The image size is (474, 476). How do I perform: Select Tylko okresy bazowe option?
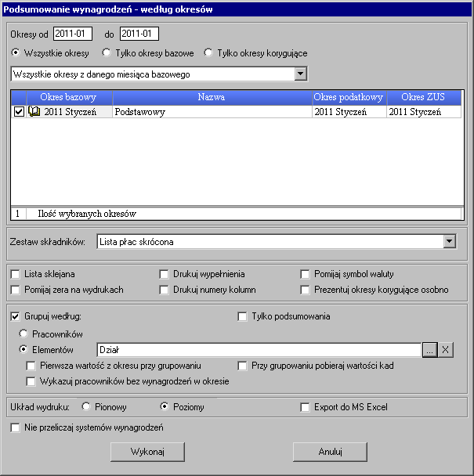107,52
